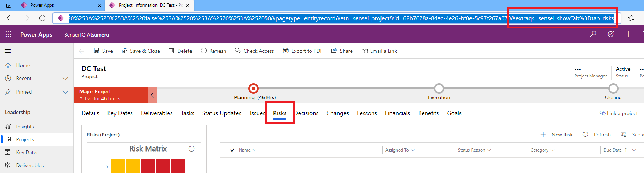Toggle the select-all checkmark in risks grid

[x=232, y=150]
